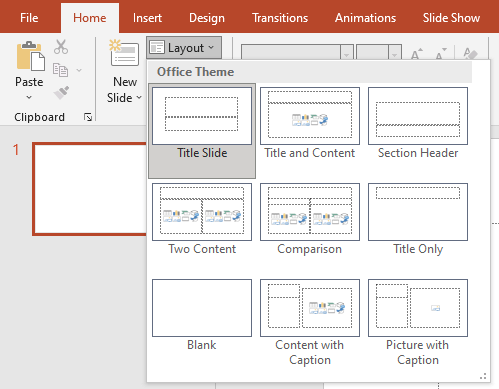The image size is (499, 389).
Task: Click the New Slide icon
Action: point(124,53)
